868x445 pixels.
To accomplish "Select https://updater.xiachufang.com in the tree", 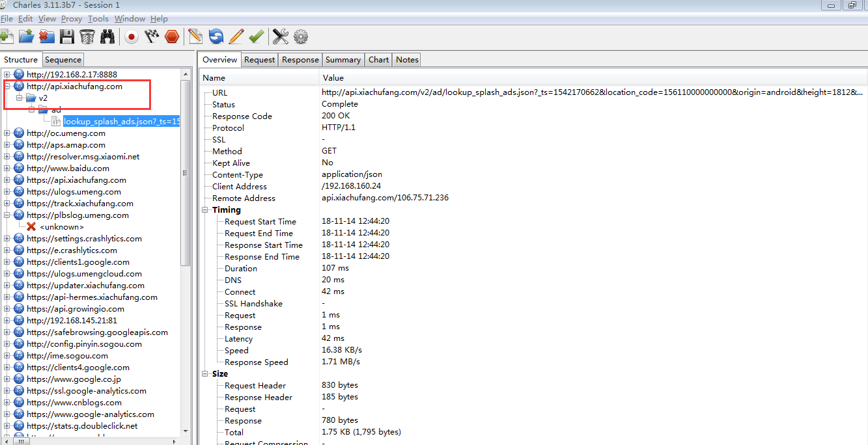I will [x=85, y=286].
